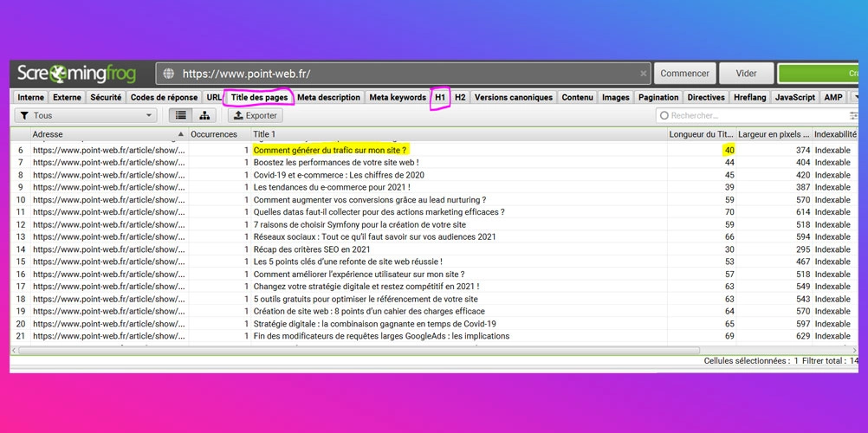Viewport: 868px width, 433px height.
Task: Switch to the Contenu tab
Action: pyautogui.click(x=578, y=98)
